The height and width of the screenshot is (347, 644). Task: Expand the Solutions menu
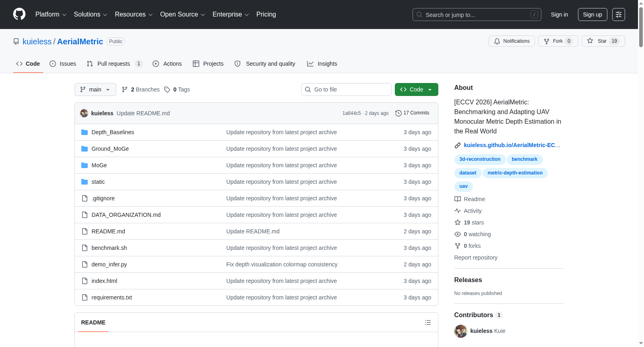91,15
